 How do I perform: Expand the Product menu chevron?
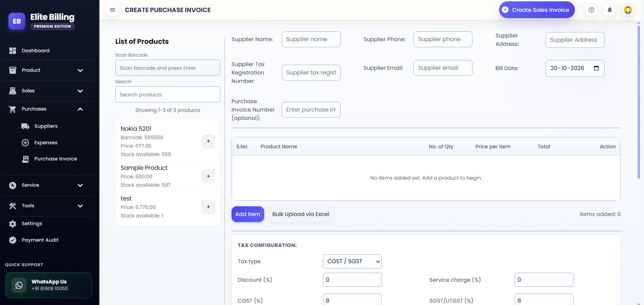pyautogui.click(x=80, y=70)
